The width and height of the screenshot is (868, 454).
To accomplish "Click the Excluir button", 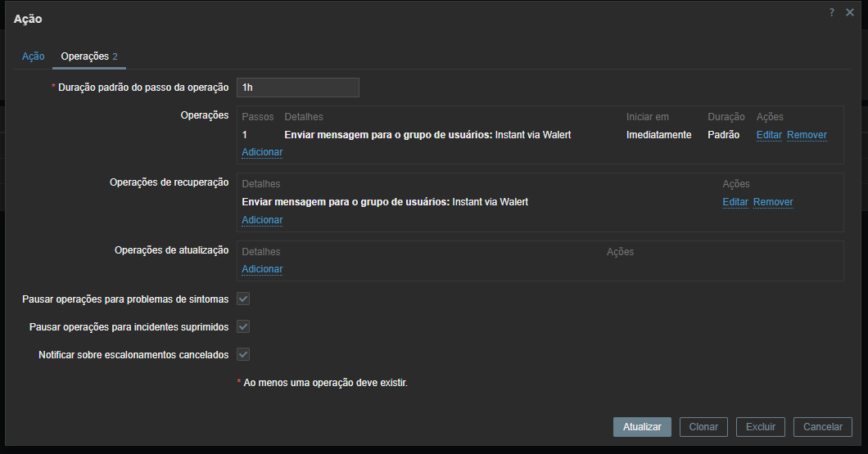I will [x=760, y=427].
